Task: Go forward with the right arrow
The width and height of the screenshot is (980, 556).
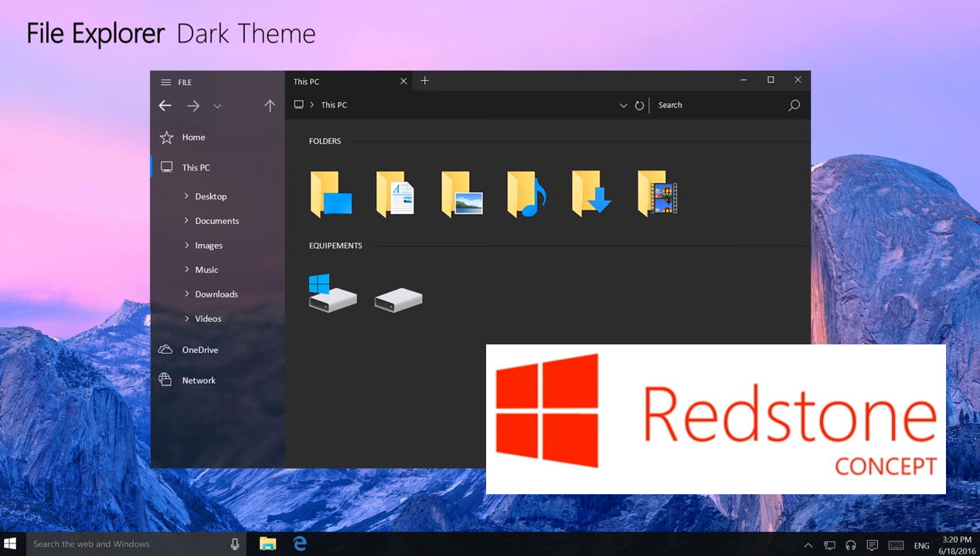Action: (193, 106)
